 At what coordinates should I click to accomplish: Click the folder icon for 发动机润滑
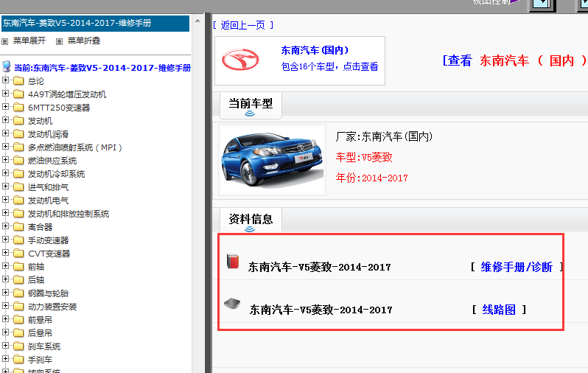pyautogui.click(x=18, y=133)
